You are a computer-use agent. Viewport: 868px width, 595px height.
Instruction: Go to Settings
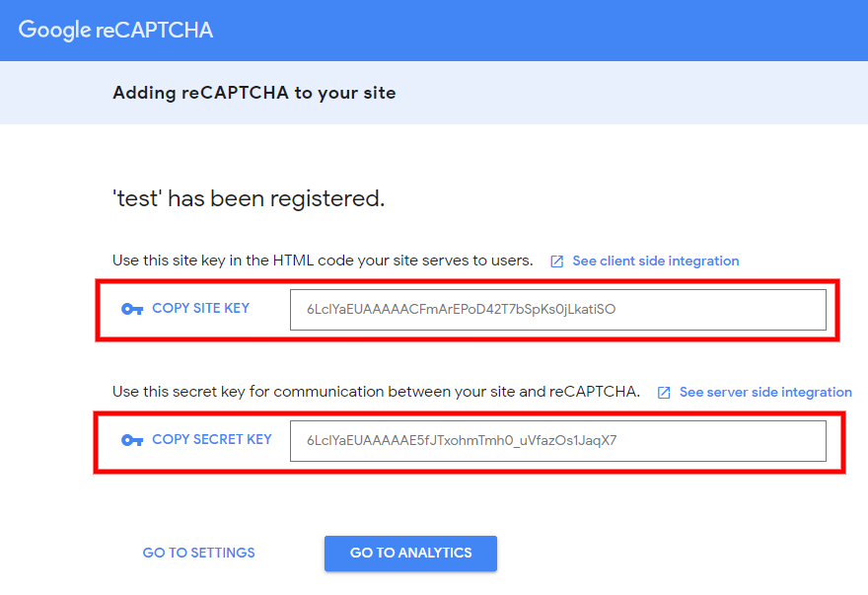[x=198, y=553]
